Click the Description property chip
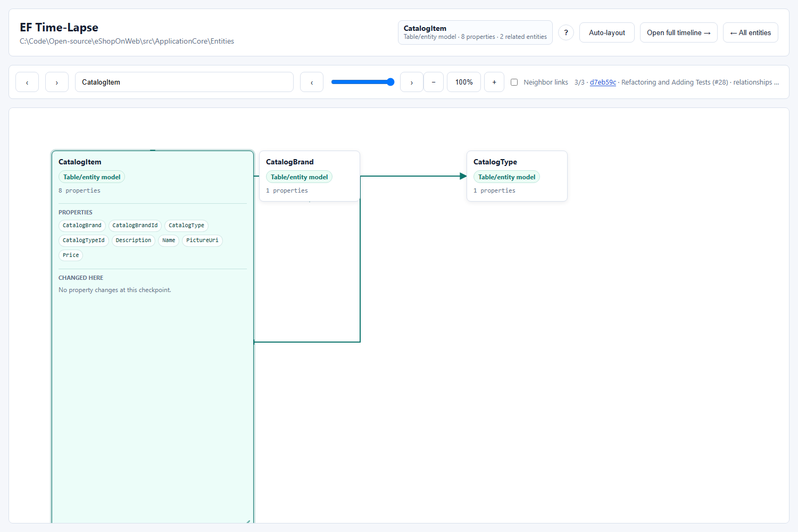Screen dimensions: 798x532 [134, 240]
